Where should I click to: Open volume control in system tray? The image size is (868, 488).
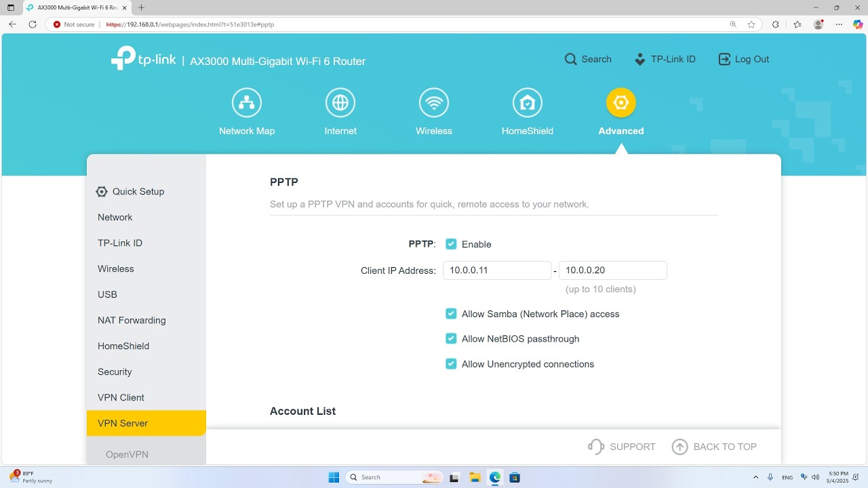(815, 477)
